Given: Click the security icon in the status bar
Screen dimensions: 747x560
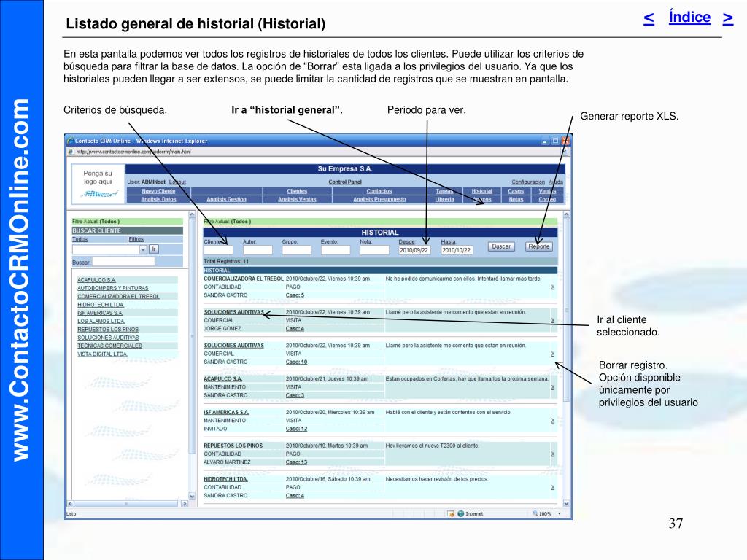Looking at the screenshot, I should coord(451,514).
